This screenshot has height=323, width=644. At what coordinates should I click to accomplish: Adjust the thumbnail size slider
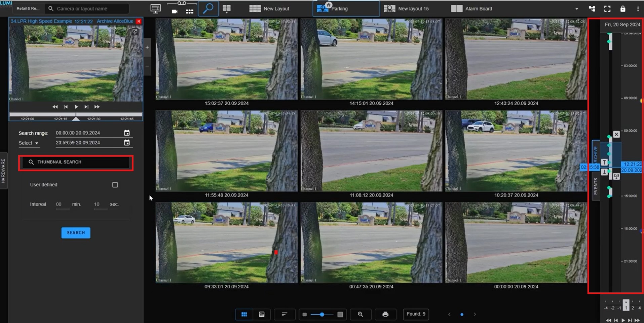point(322,314)
